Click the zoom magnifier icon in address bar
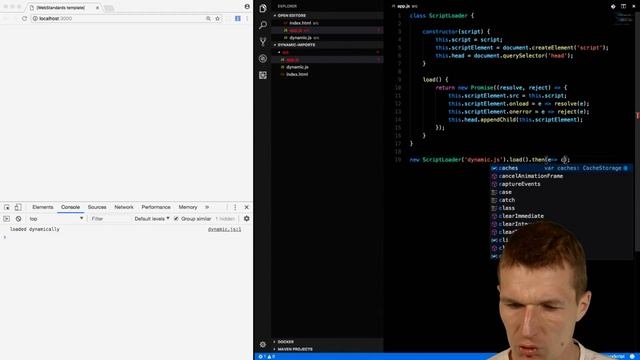This screenshot has height=360, width=640. (209, 18)
